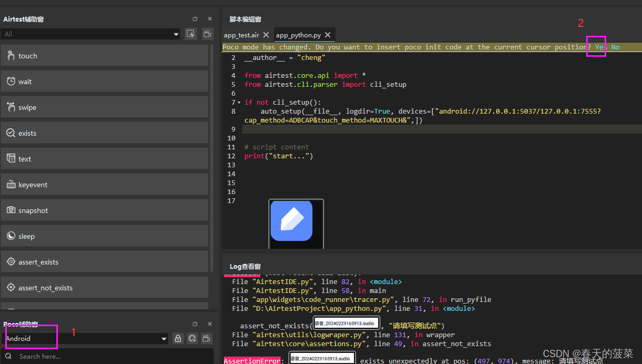Click the scrollbar of the Airtest command list
This screenshot has height=364, width=642.
point(212,158)
